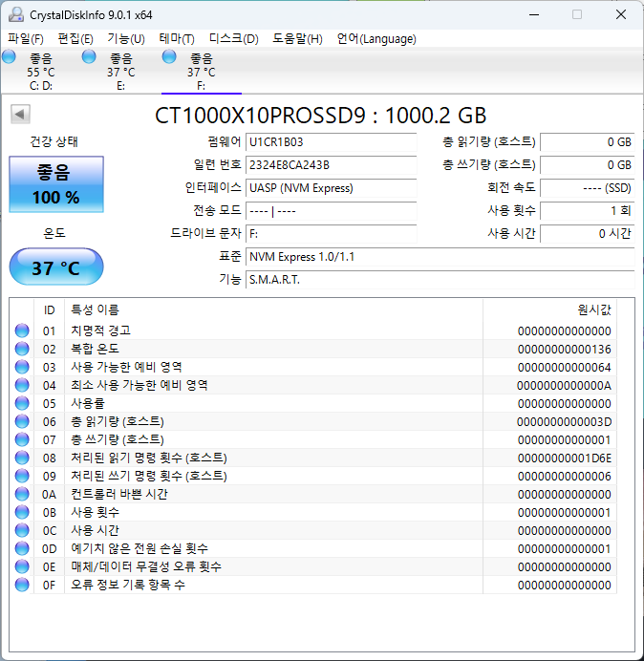Select the E: drive status orb

90,57
